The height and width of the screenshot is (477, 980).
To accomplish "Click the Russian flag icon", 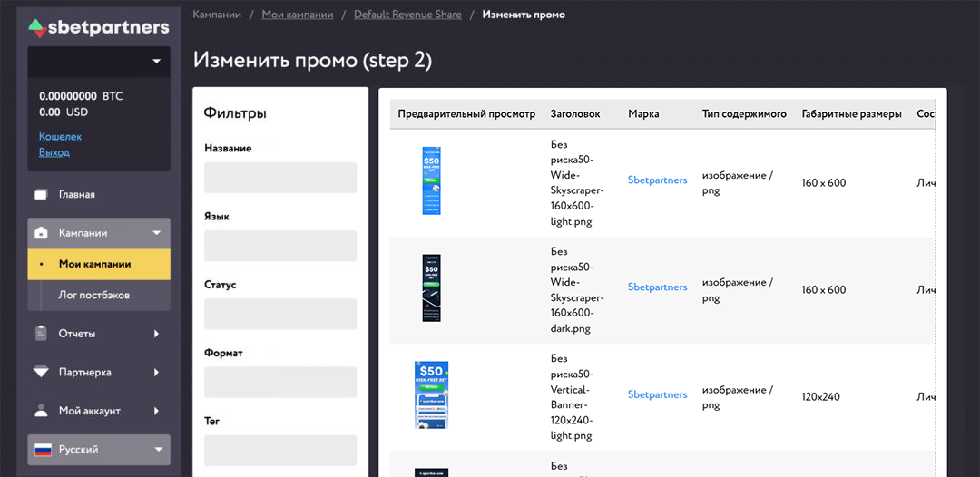I will 42,450.
